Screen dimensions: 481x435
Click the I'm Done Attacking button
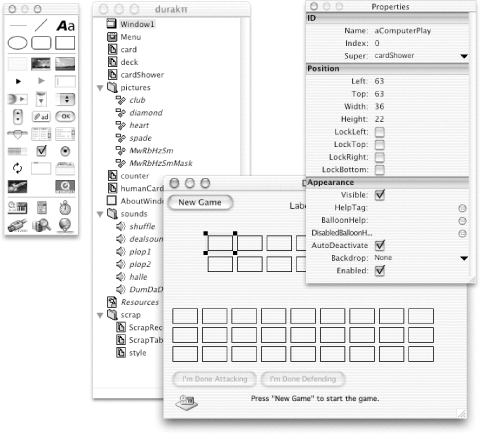(215, 379)
